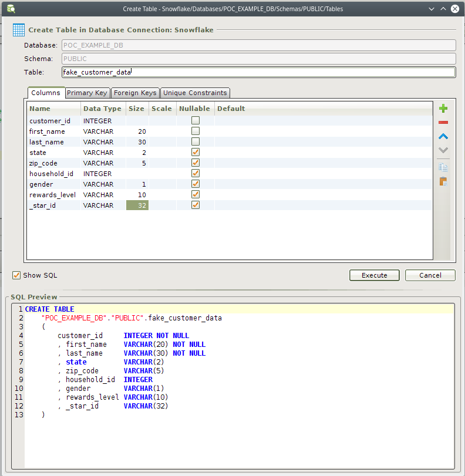This screenshot has height=476, width=465.
Task: Add a new column with green plus icon
Action: pyautogui.click(x=443, y=109)
